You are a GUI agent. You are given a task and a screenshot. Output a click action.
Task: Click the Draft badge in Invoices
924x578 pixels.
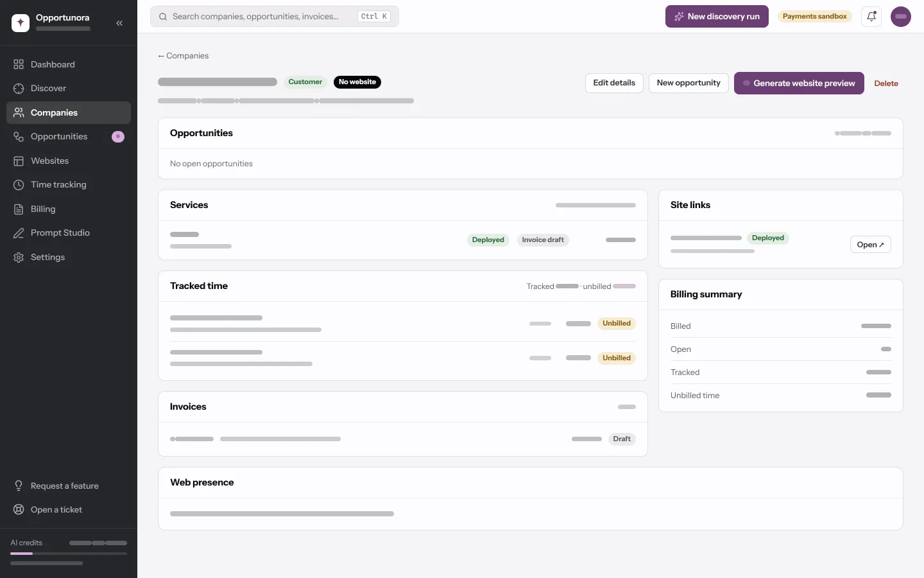pos(622,439)
